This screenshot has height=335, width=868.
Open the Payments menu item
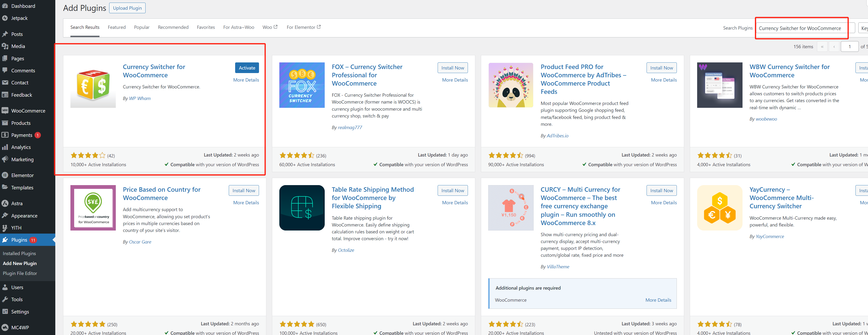[x=22, y=135]
